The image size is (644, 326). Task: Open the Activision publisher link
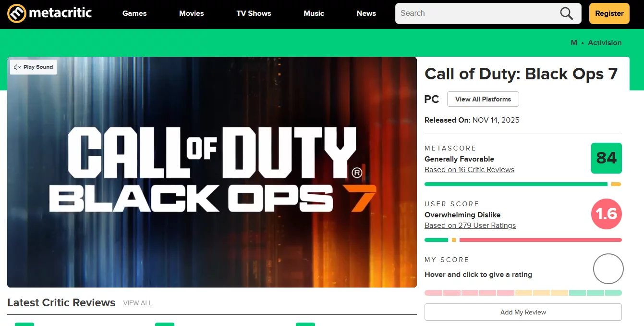pos(605,43)
